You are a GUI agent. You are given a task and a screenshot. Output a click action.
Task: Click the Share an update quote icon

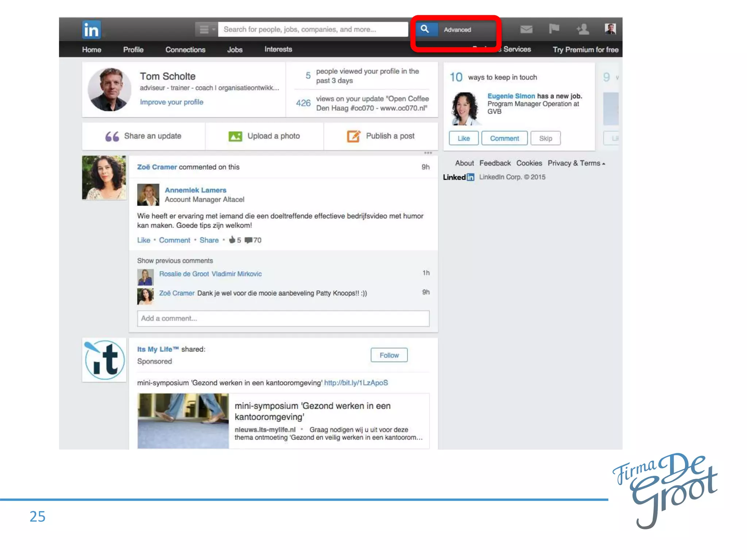click(112, 136)
